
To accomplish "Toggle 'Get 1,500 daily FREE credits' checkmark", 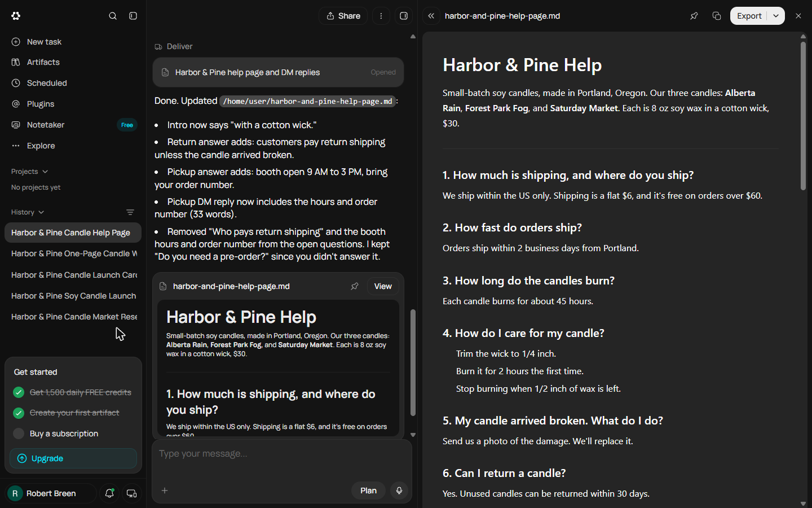I will (x=19, y=392).
